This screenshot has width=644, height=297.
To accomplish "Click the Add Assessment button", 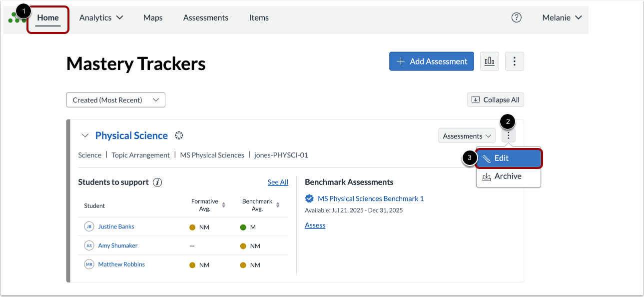I will (431, 61).
